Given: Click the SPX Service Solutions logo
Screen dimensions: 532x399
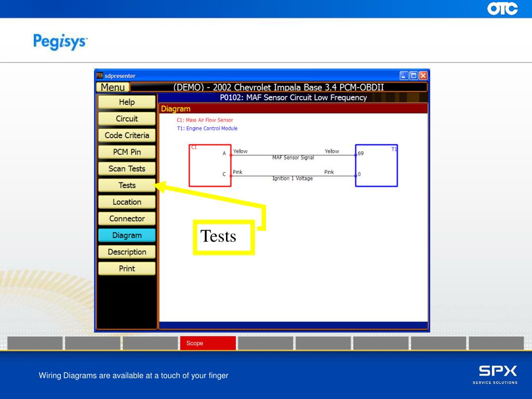Looking at the screenshot, I should point(495,375).
